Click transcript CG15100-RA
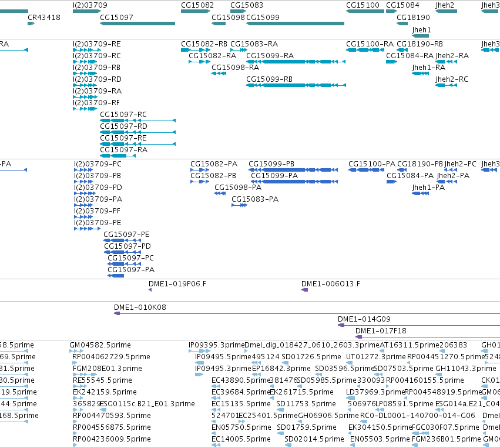500x448 pixels. tap(365, 50)
